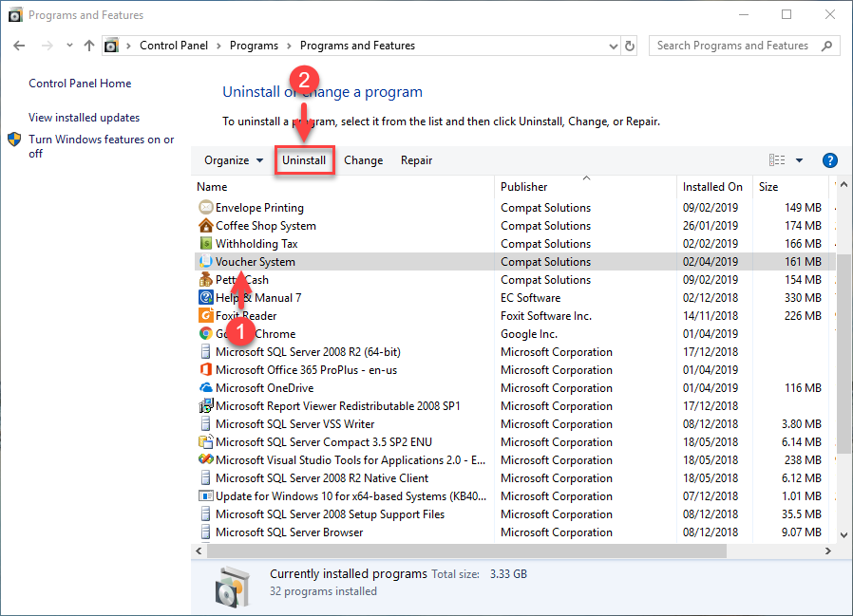
Task: Sort by the Installed On column header
Action: point(714,186)
